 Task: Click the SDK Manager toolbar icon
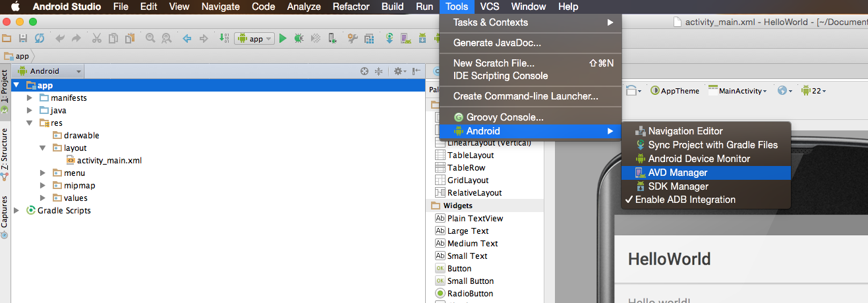click(422, 39)
